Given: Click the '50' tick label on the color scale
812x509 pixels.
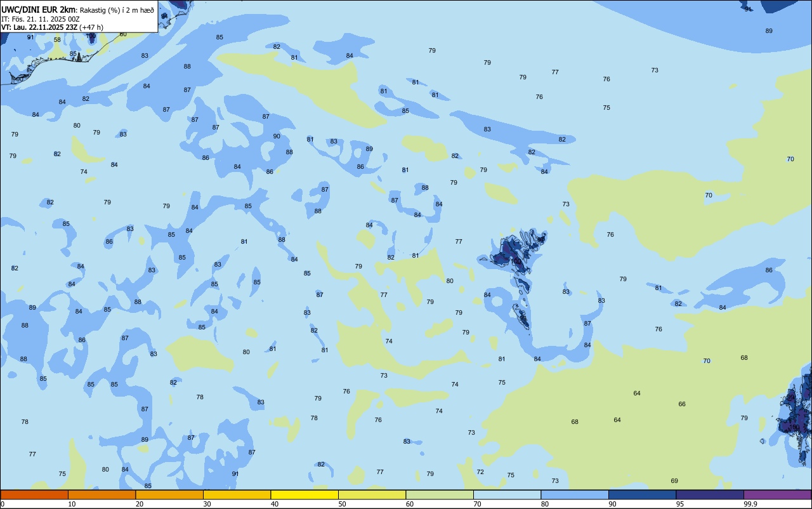Looking at the screenshot, I should pos(342,504).
